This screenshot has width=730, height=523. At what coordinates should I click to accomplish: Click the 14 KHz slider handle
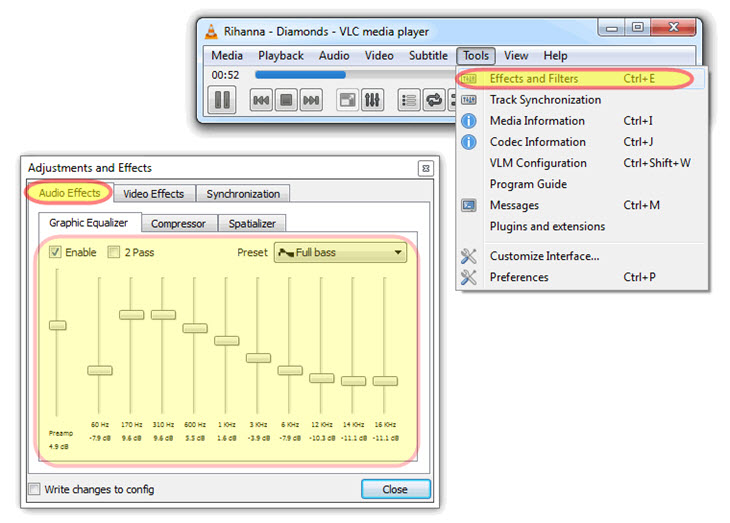353,381
